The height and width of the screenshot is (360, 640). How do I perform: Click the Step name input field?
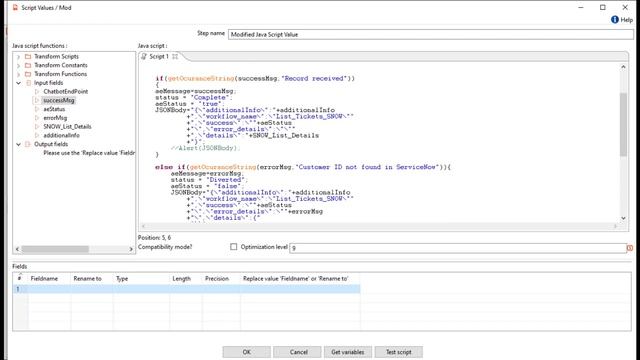(x=431, y=34)
